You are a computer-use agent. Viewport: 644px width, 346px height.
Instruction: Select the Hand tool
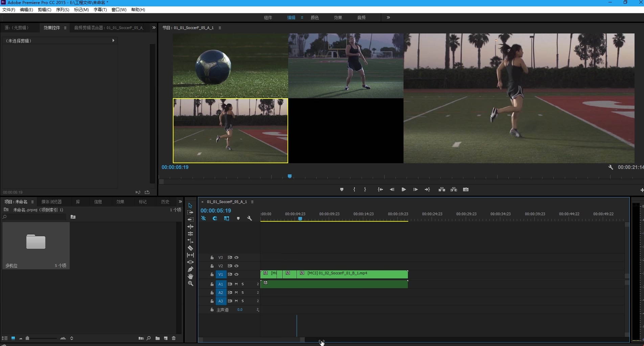190,276
